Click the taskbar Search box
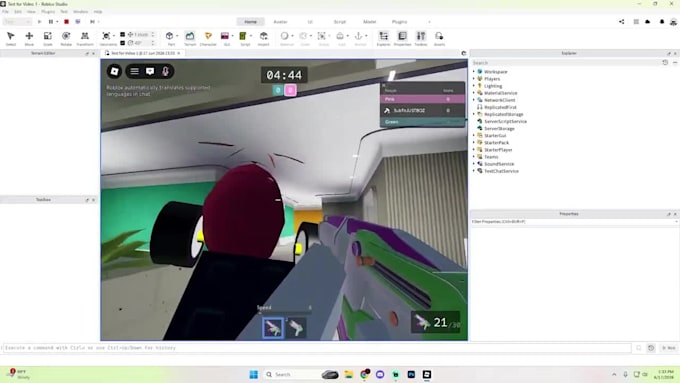This screenshot has height=383, width=680. pyautogui.click(x=292, y=374)
